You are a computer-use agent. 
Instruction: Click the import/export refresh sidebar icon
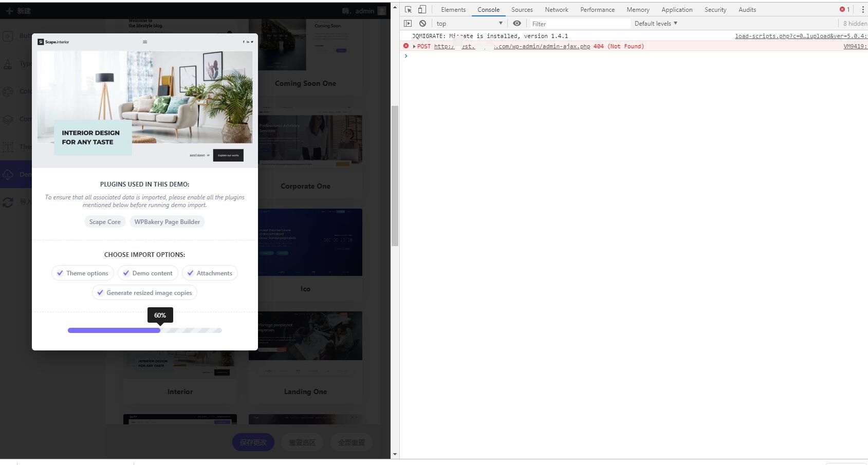pyautogui.click(x=8, y=202)
